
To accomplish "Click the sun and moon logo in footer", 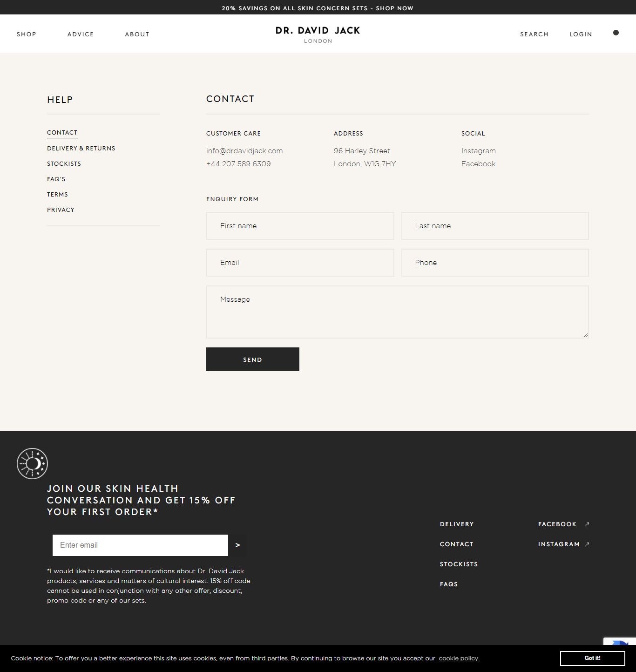I will click(x=32, y=463).
